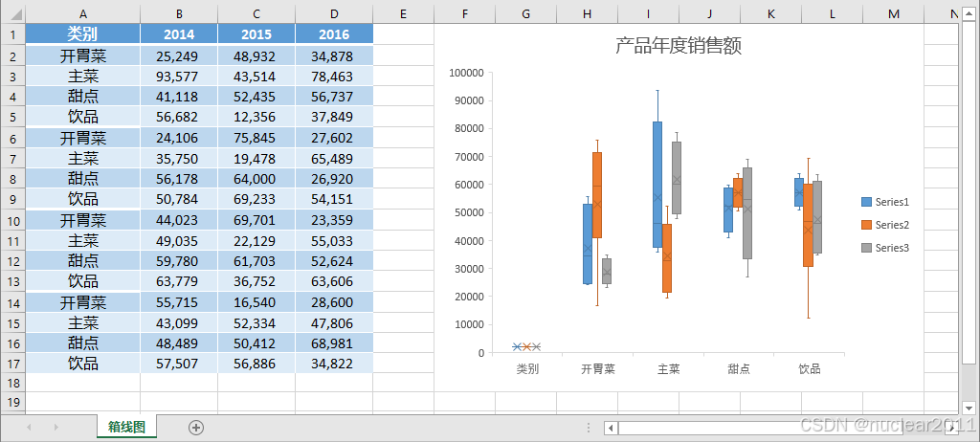980x442 pixels.
Task: Select the blue 主菜 box in chart
Action: [x=657, y=185]
